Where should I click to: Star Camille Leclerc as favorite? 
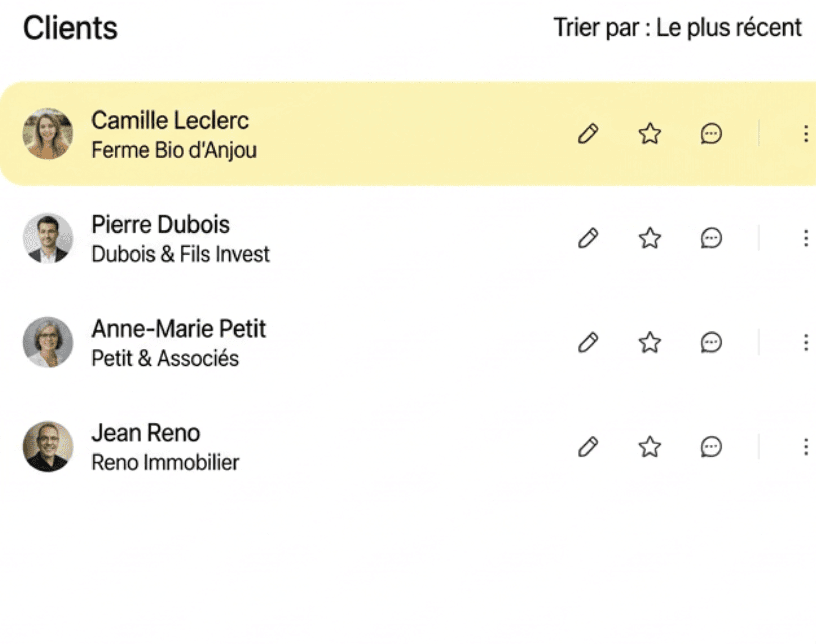[x=650, y=134]
